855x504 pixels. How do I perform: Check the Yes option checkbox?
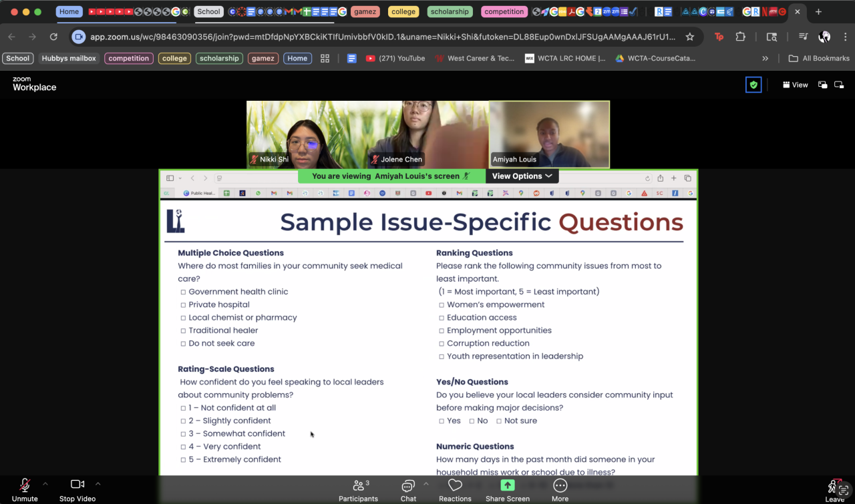[x=442, y=421]
